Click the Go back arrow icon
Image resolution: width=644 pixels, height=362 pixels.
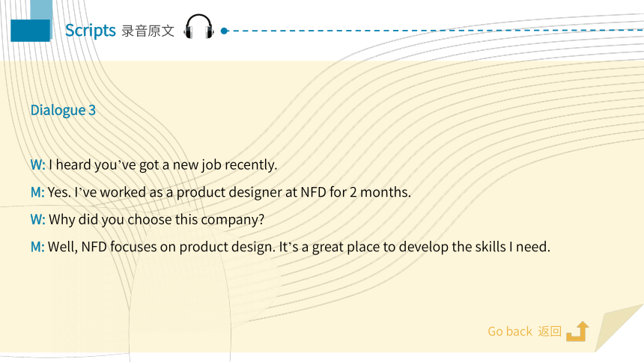[577, 331]
